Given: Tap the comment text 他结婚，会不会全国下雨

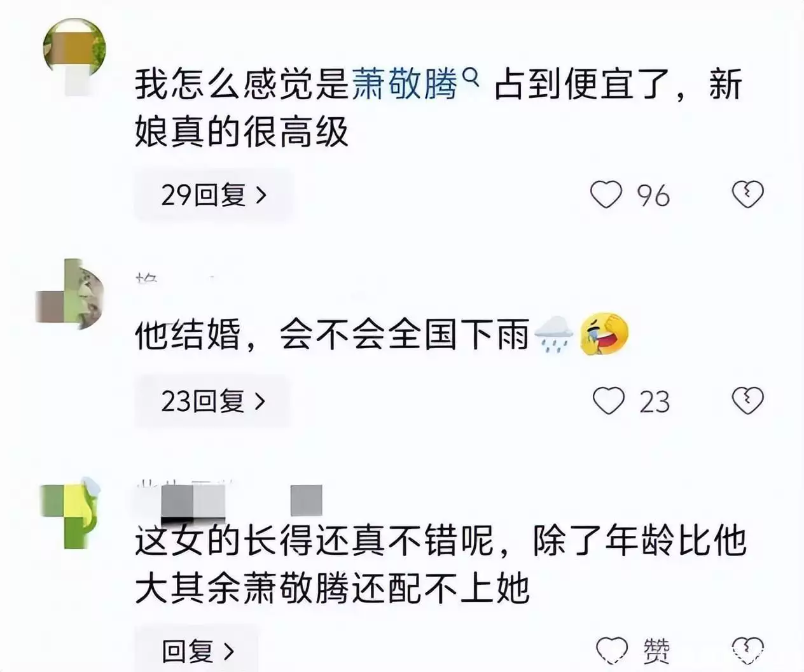Looking at the screenshot, I should (x=332, y=335).
